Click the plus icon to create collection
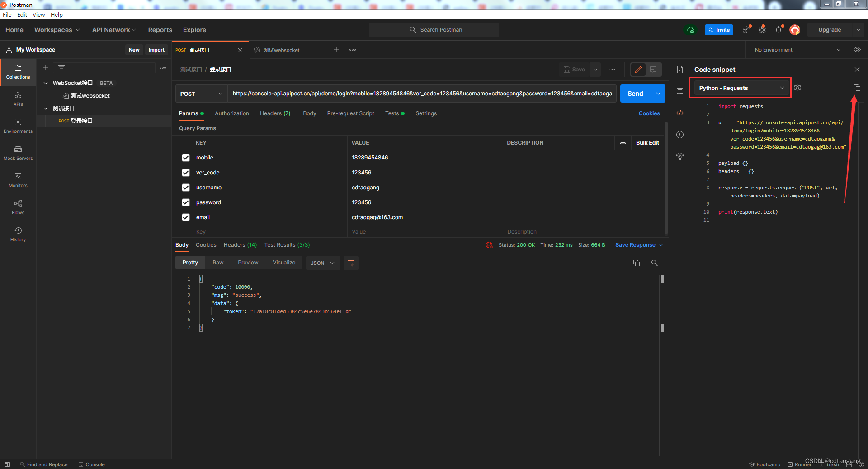Viewport: 868px width, 469px height. [x=46, y=68]
